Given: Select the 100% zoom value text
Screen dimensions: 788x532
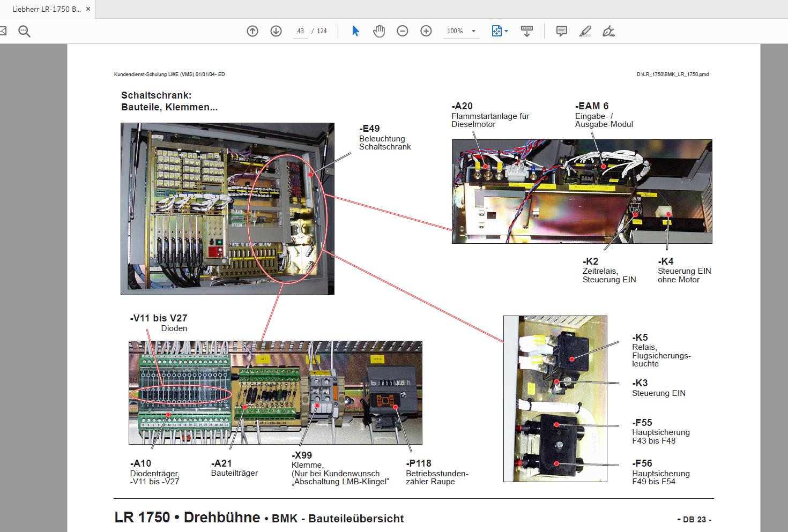Looking at the screenshot, I should tap(454, 31).
